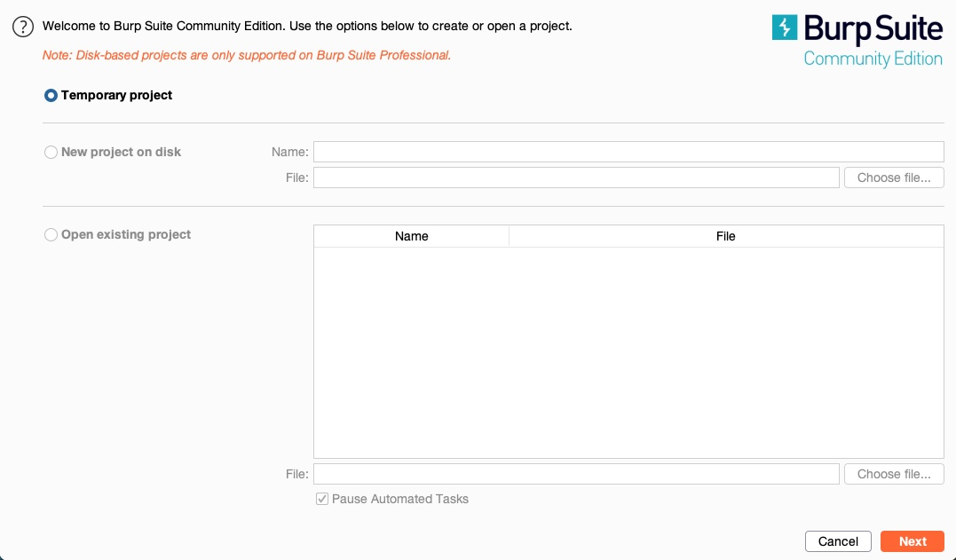Toggle the Pause Automated Tasks checkbox
This screenshot has width=956, height=560.
coord(322,500)
